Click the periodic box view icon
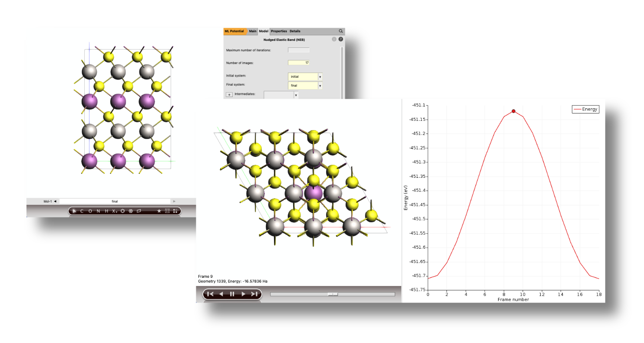The height and width of the screenshot is (343, 644). click(167, 211)
